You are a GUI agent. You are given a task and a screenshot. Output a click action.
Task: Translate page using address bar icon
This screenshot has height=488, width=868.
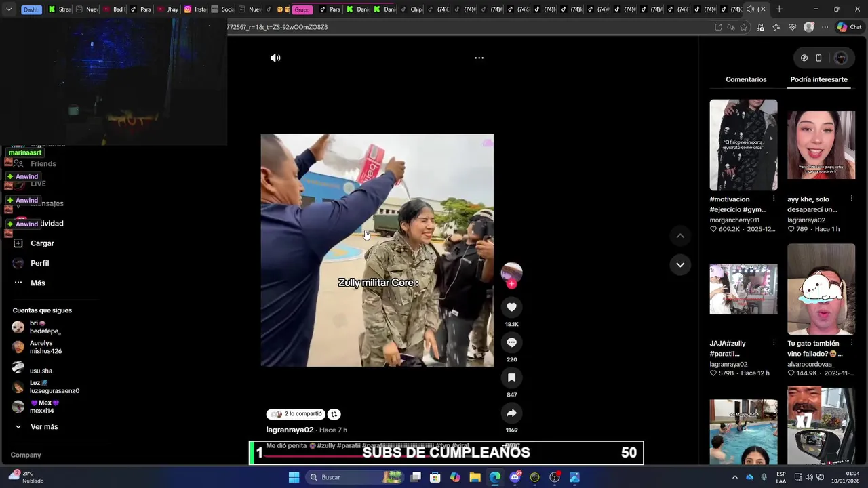(731, 27)
